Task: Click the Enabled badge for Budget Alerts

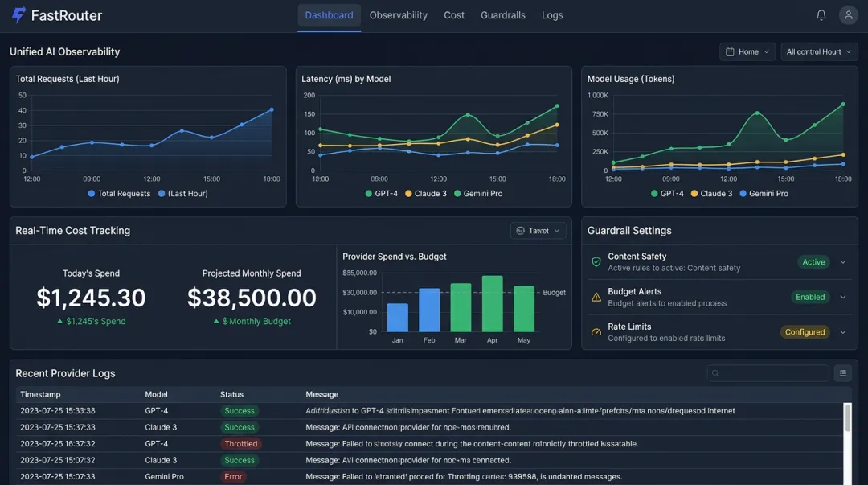Action: (810, 297)
